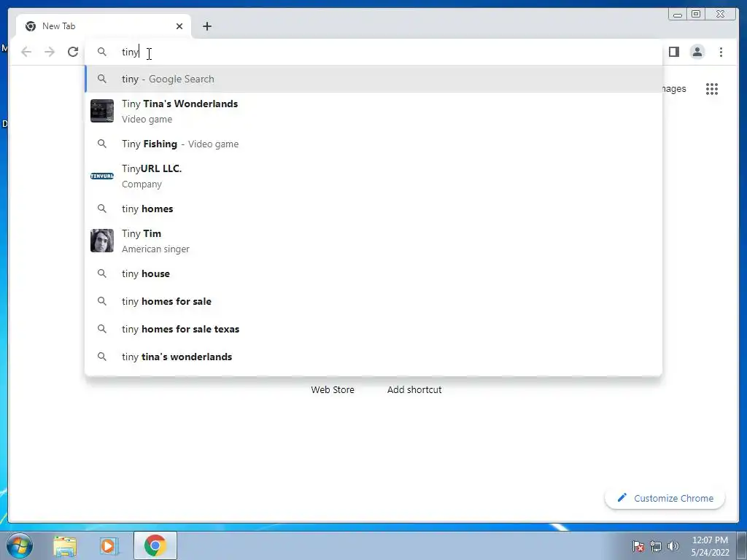Click Tiny Tina's Wonderlands thumbnail image
The height and width of the screenshot is (560, 747).
tap(102, 111)
